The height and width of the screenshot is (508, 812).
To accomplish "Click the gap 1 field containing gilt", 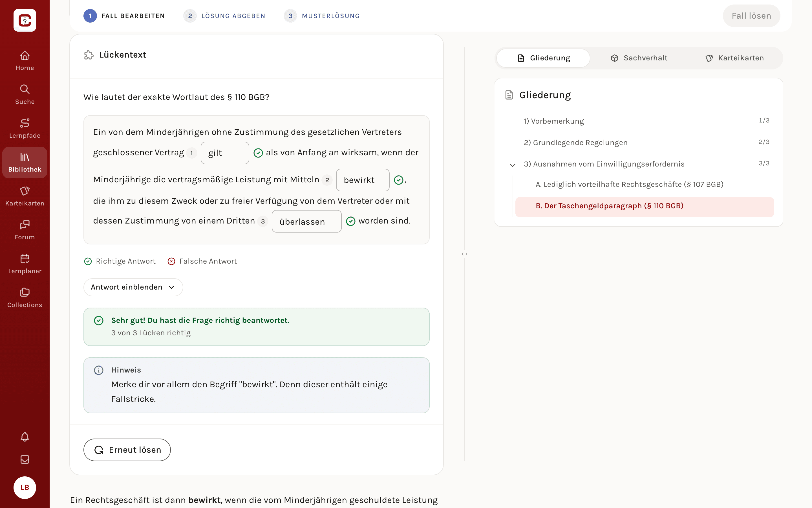I will [225, 153].
